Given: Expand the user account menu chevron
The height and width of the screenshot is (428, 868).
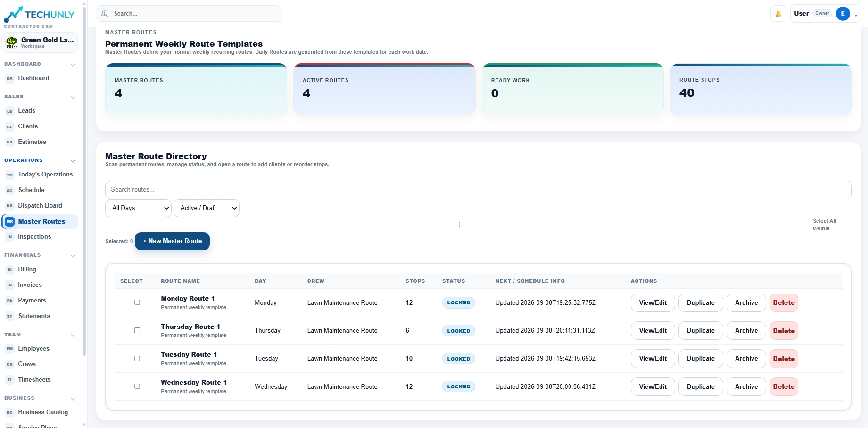Looking at the screenshot, I should pos(856,15).
